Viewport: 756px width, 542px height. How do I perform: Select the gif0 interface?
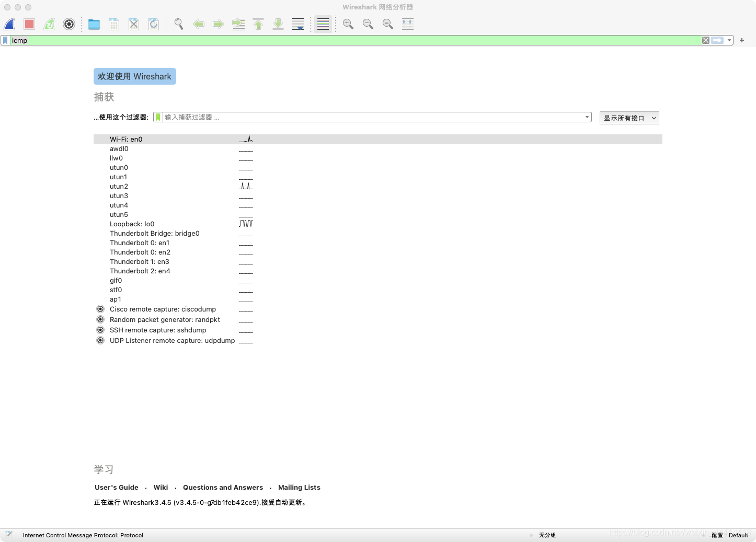click(378, 280)
